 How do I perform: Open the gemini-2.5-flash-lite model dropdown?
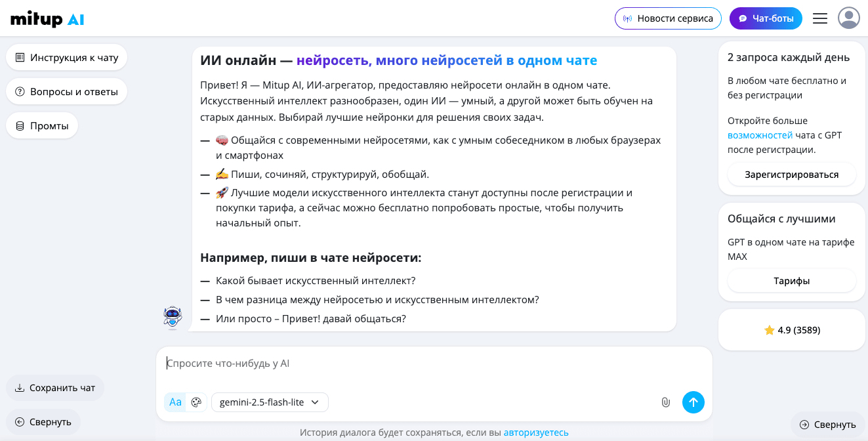coord(270,402)
